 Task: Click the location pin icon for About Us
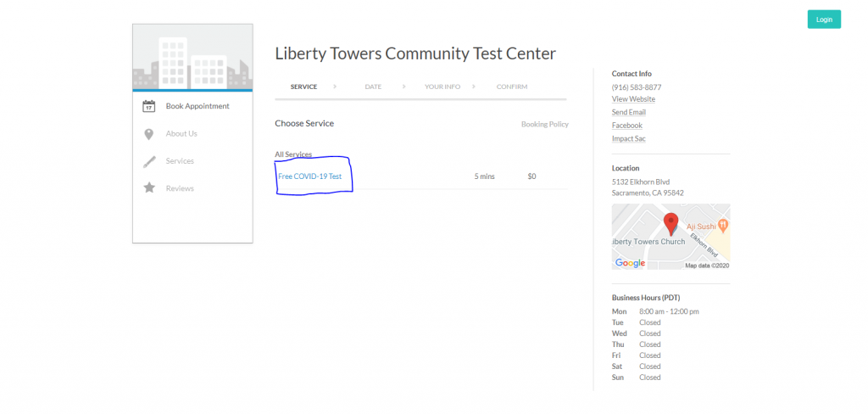(149, 134)
